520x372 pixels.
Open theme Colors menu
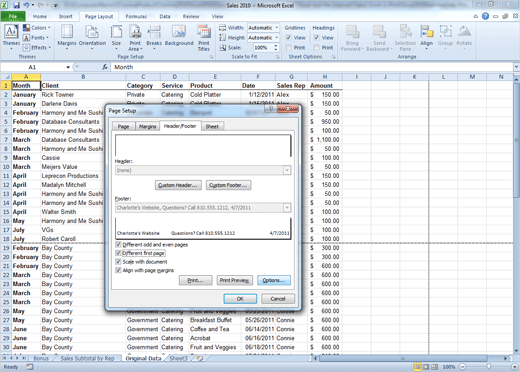pyautogui.click(x=37, y=28)
